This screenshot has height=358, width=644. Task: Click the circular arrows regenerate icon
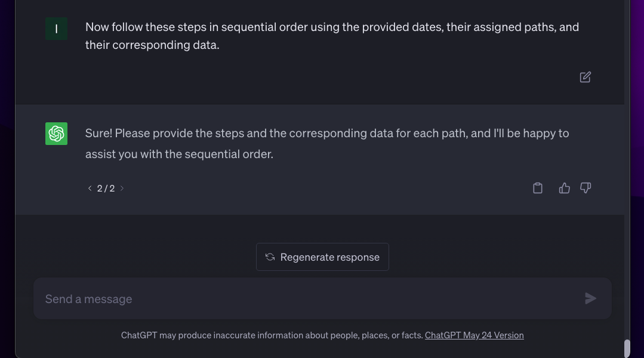270,257
